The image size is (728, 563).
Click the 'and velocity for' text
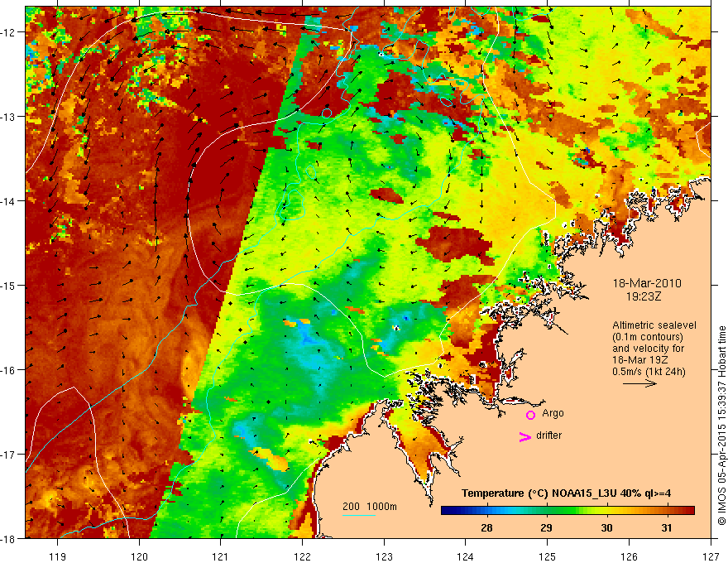tap(648, 349)
